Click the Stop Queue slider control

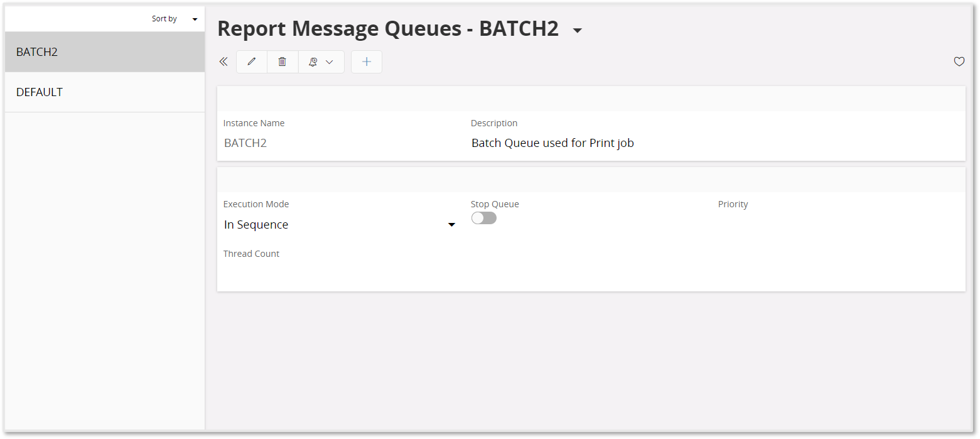coord(483,217)
